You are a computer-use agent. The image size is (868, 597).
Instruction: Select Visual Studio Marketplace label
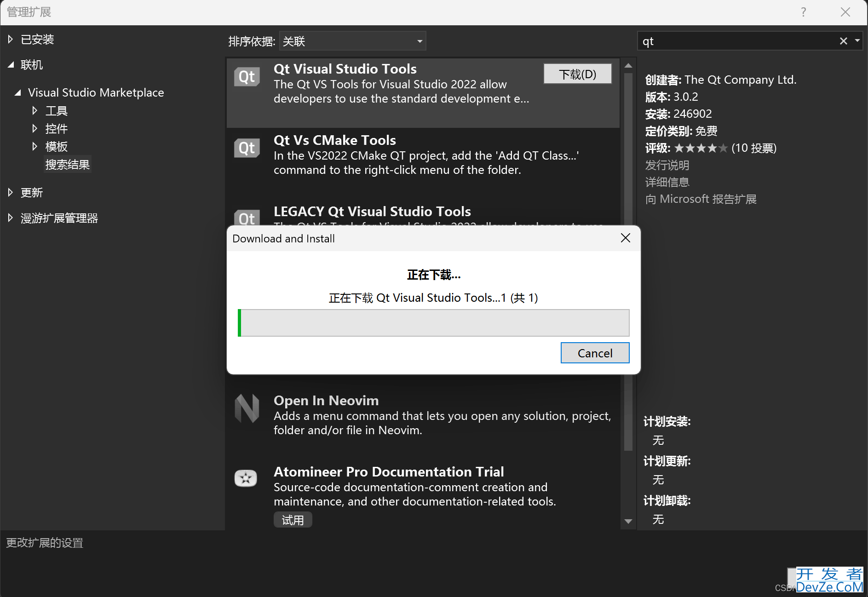click(x=96, y=92)
